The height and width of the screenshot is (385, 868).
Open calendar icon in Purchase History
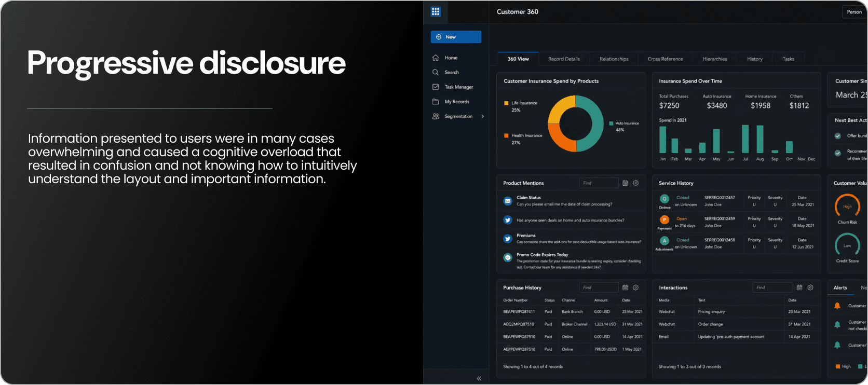pyautogui.click(x=625, y=287)
